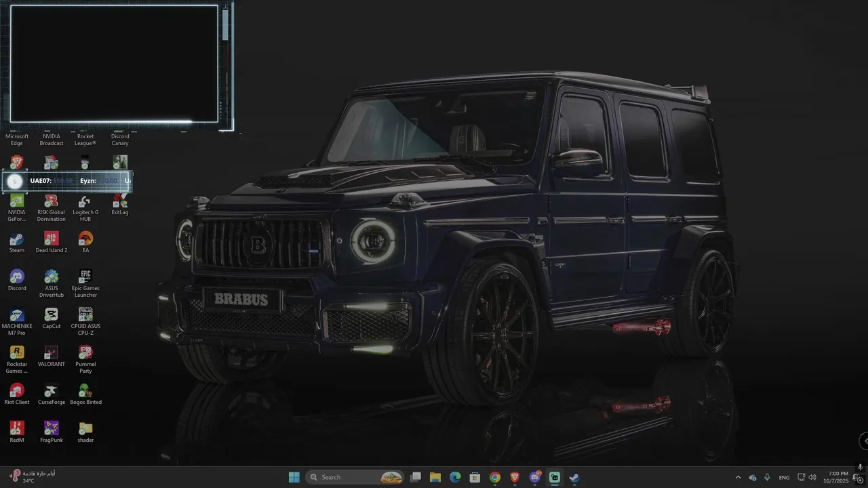The height and width of the screenshot is (488, 868).
Task: Open ASUS DriverHub on the desktop
Action: tap(52, 283)
